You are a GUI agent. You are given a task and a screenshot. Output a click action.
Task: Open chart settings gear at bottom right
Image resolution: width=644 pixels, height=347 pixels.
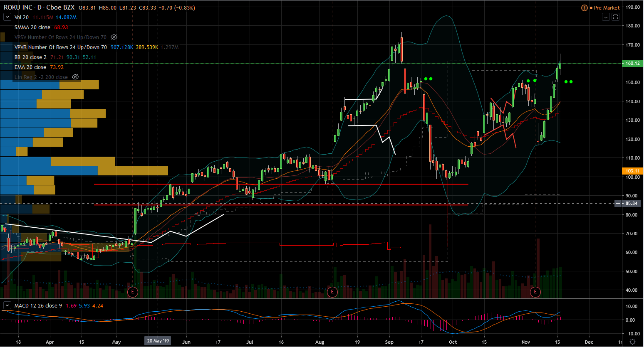[632, 342]
